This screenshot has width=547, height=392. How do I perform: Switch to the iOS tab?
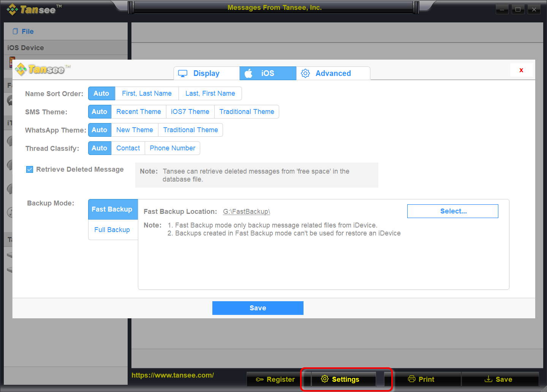coord(268,73)
